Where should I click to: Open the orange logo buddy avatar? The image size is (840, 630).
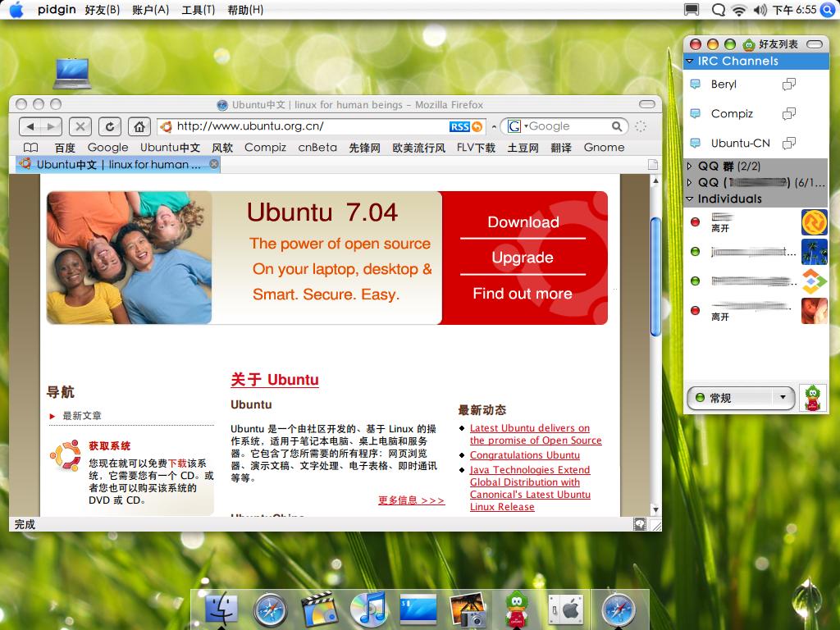[815, 222]
